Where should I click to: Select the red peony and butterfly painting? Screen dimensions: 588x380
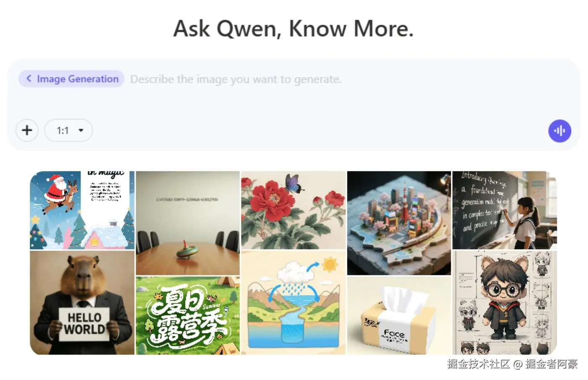pyautogui.click(x=293, y=210)
